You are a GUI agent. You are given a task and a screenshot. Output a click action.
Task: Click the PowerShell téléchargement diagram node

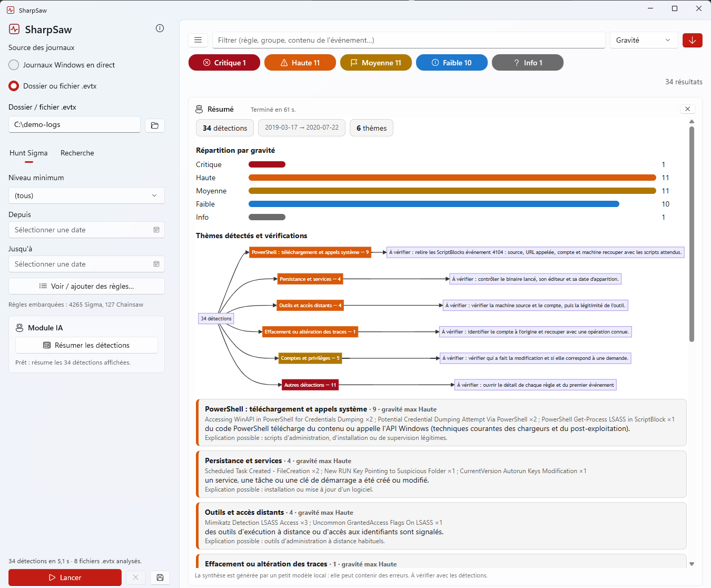[310, 252]
